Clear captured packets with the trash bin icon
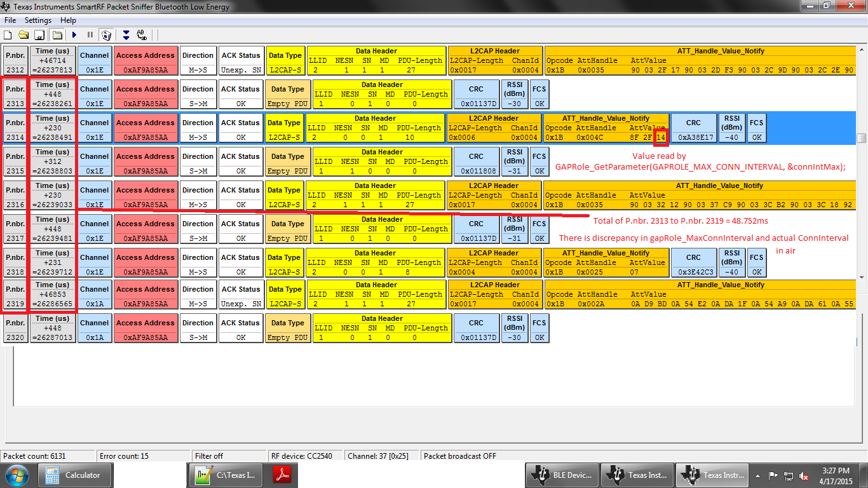 click(x=107, y=35)
